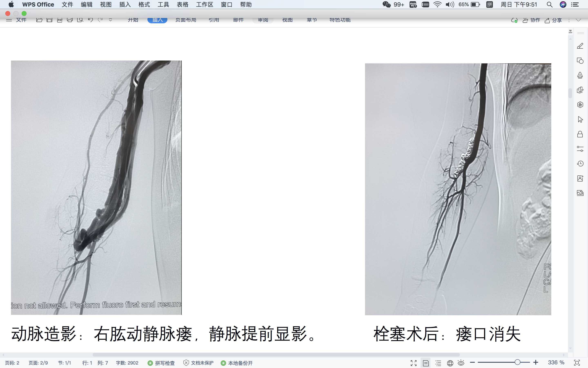Open the sliders properties sidebar icon

[x=580, y=149]
